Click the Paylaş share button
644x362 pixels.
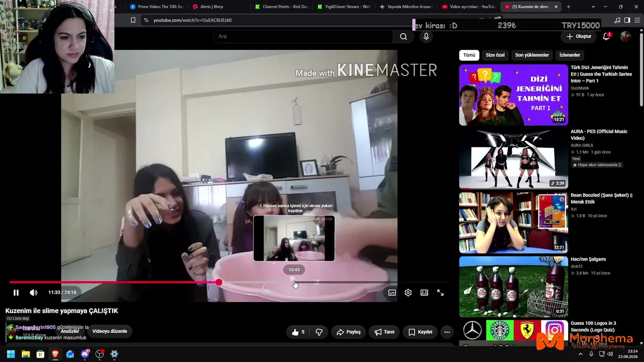point(349,332)
